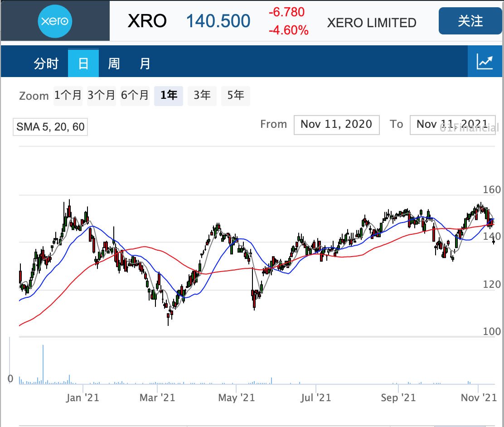Viewport: 504px width, 427px height.
Task: Choose the 3年 zoom range
Action: (202, 96)
